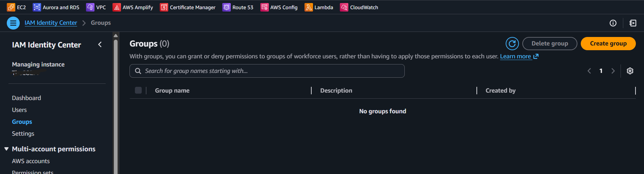Open the tools panel icon next to info
The height and width of the screenshot is (174, 644).
click(632, 23)
